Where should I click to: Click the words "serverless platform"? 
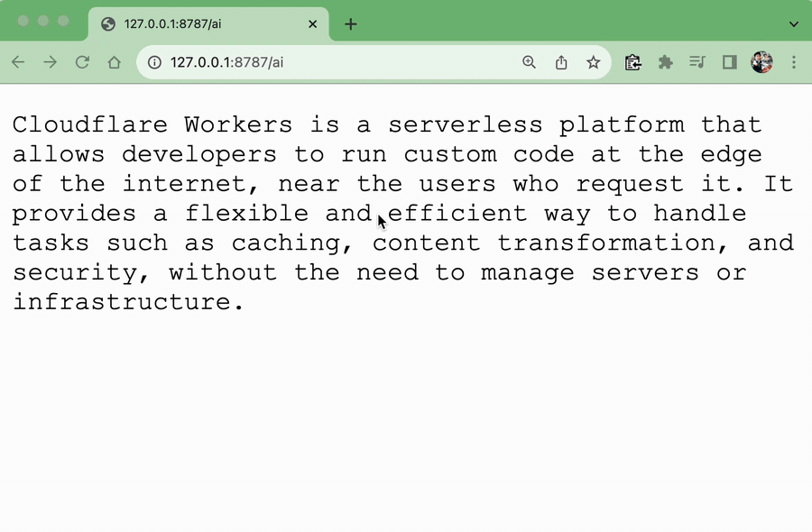pos(536,125)
